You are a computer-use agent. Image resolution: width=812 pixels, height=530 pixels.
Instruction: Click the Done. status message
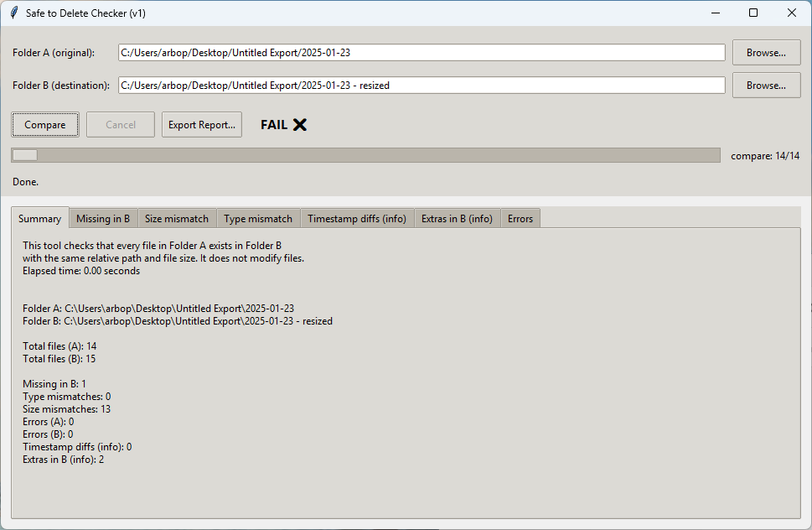click(24, 181)
